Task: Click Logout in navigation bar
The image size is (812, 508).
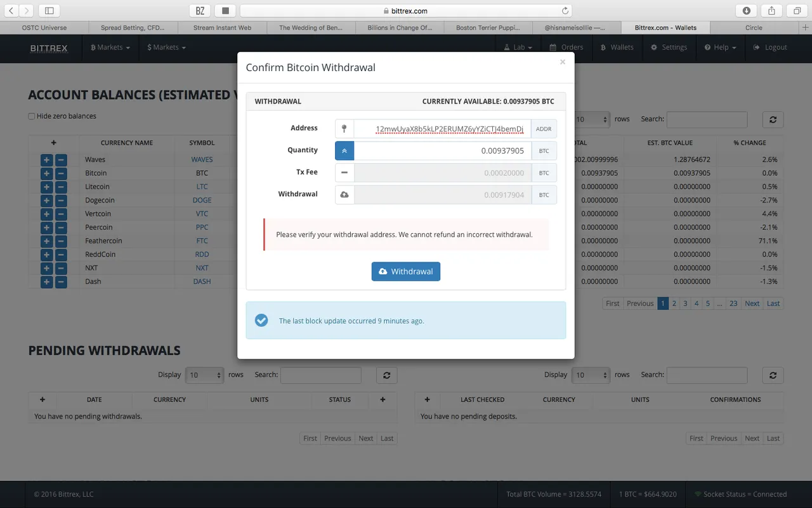Action: tap(769, 48)
